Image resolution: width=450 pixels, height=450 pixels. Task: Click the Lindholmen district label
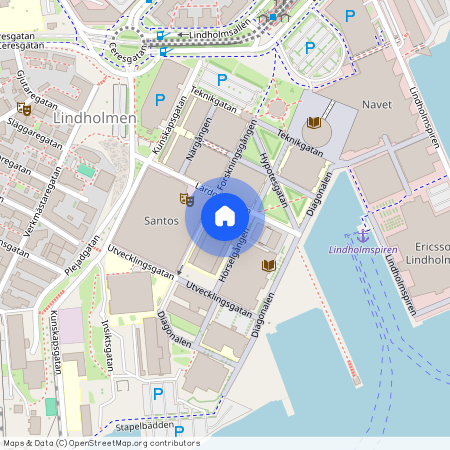[95, 118]
